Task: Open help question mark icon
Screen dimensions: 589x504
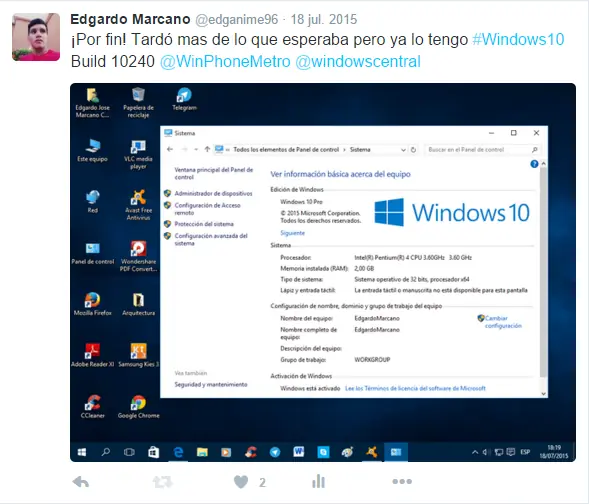Action: (x=534, y=164)
